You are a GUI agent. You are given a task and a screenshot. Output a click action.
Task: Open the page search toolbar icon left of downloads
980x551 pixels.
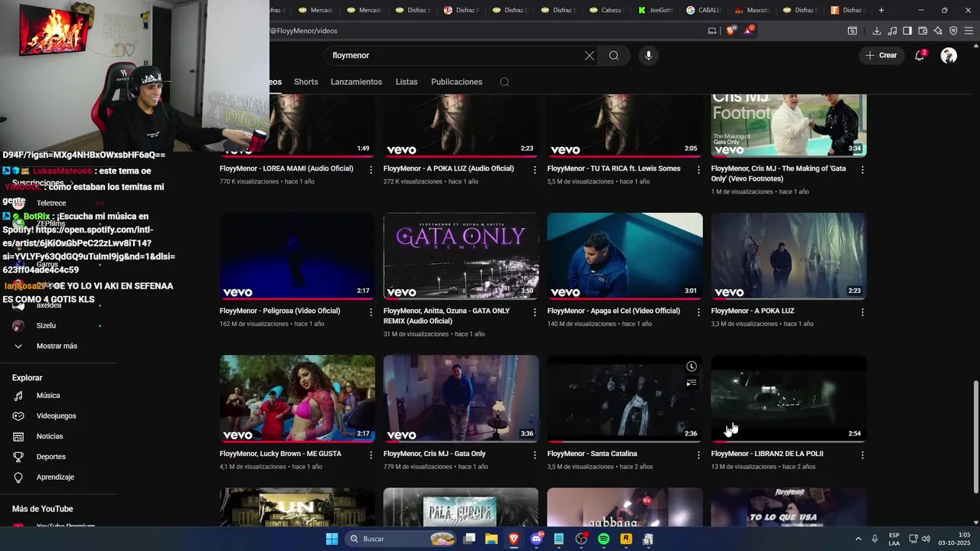852,31
